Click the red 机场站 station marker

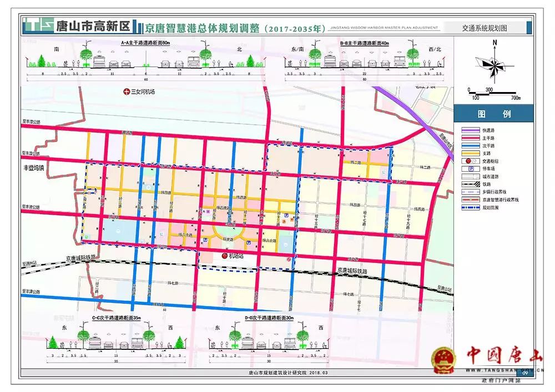pyautogui.click(x=224, y=256)
